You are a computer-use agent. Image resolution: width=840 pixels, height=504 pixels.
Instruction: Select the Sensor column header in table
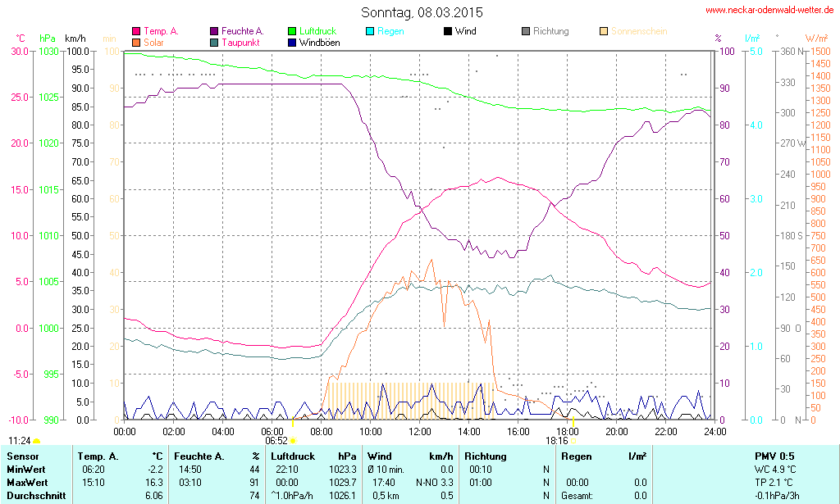(22, 456)
